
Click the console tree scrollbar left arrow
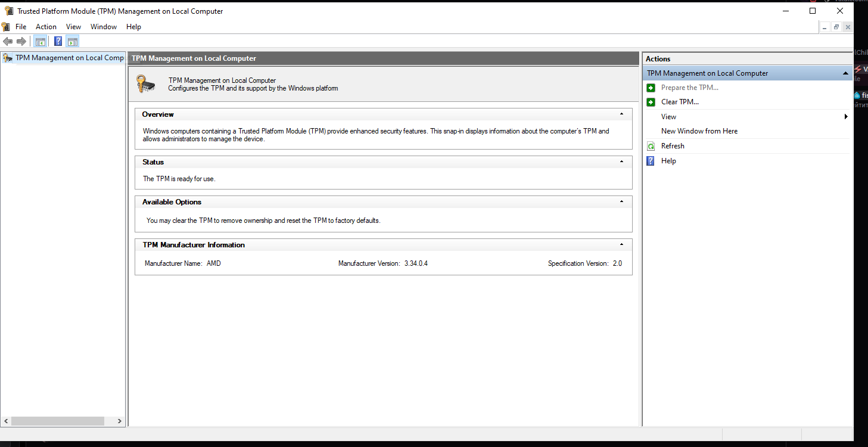coord(6,421)
